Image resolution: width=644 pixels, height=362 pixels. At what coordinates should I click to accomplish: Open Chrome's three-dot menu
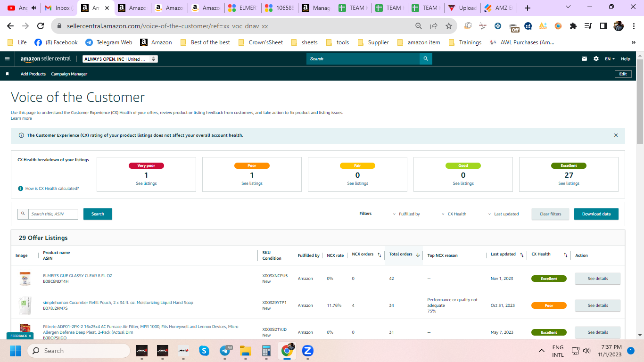(x=633, y=26)
